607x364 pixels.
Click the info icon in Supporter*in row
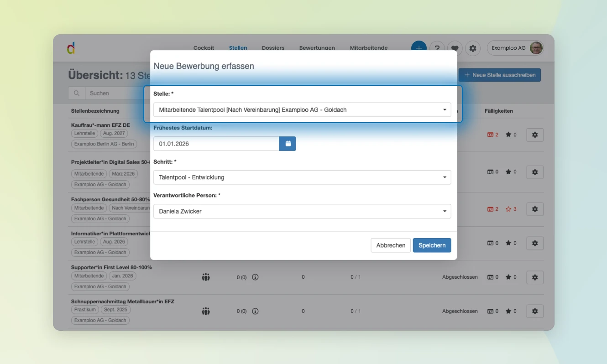pyautogui.click(x=255, y=277)
